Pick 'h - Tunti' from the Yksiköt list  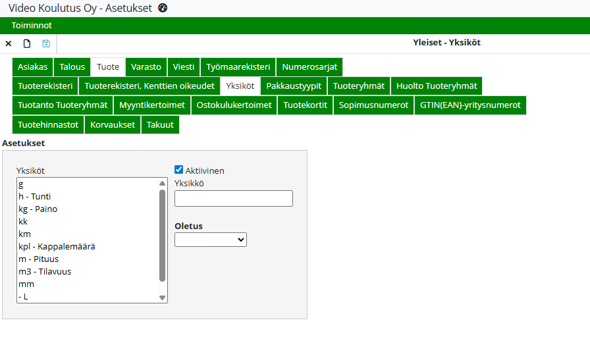pos(35,196)
